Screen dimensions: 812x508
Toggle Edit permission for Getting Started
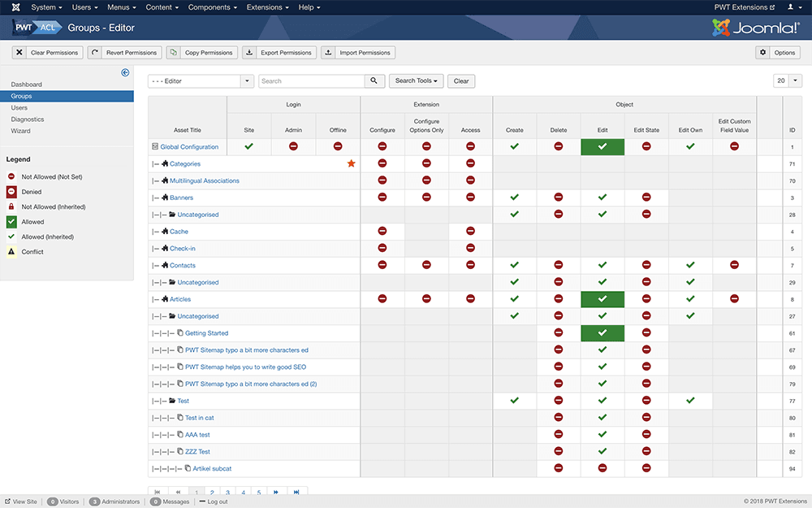603,332
